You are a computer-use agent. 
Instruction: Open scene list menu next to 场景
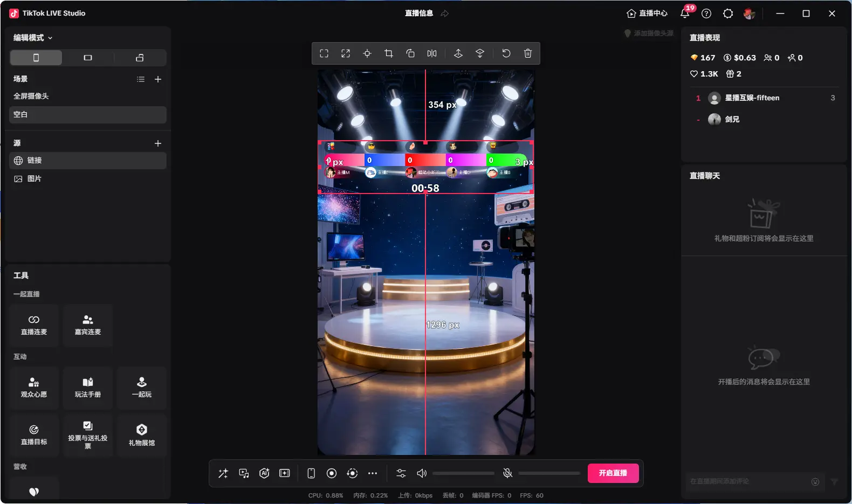pyautogui.click(x=141, y=79)
